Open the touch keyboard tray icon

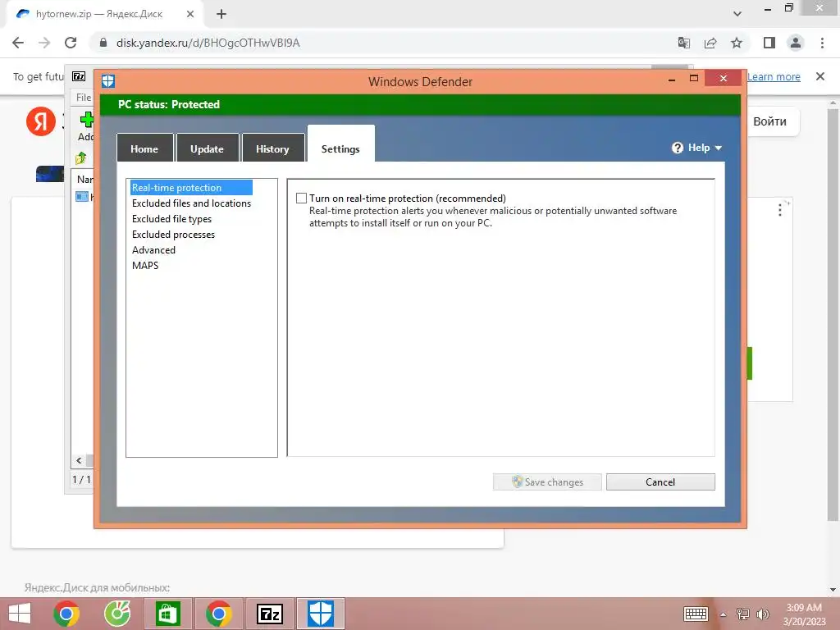click(696, 614)
